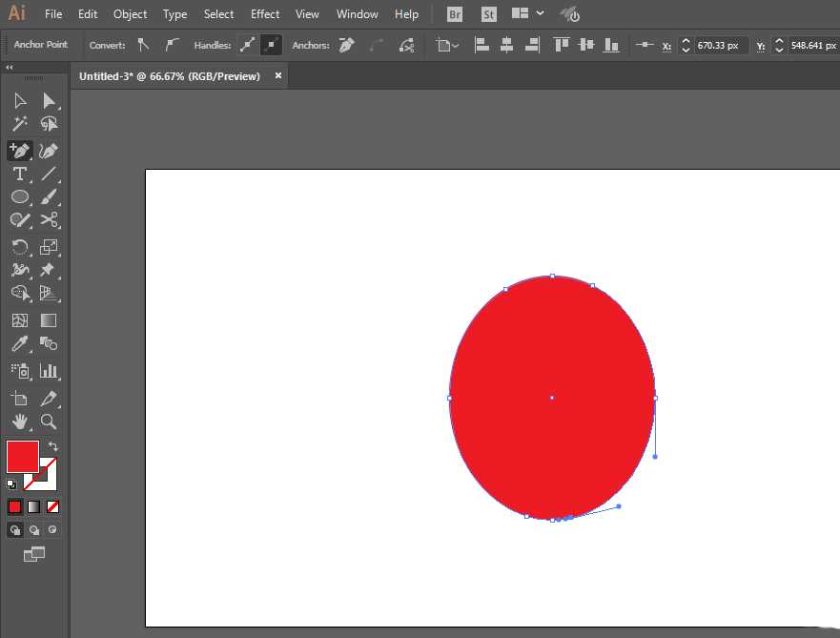The height and width of the screenshot is (638, 840).
Task: Open the arrange documents dropdown
Action: (x=527, y=14)
